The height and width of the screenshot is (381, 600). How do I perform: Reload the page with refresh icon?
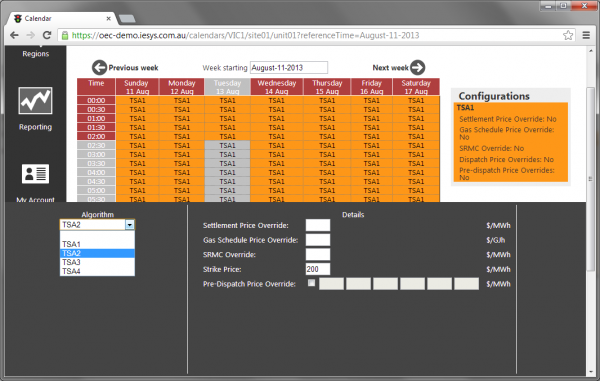(47, 35)
